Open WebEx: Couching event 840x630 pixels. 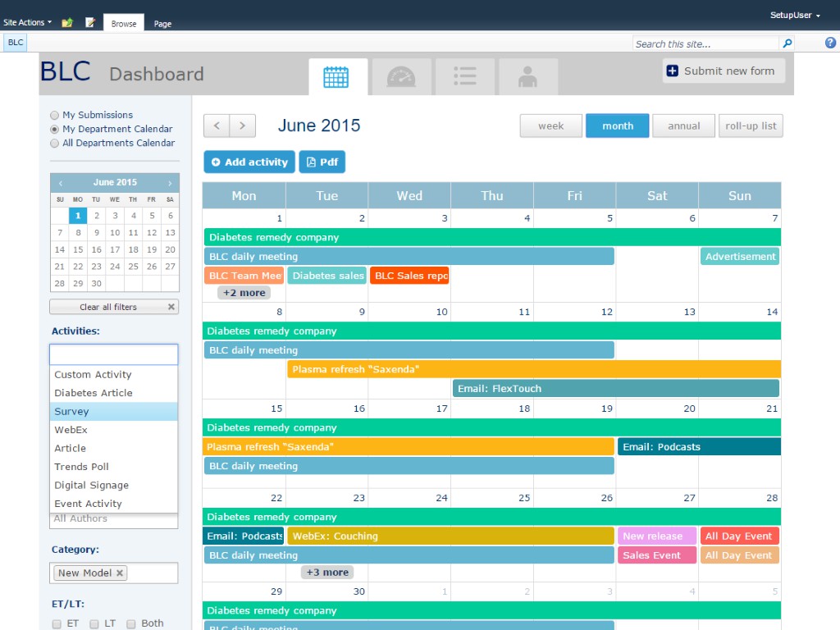tap(450, 536)
